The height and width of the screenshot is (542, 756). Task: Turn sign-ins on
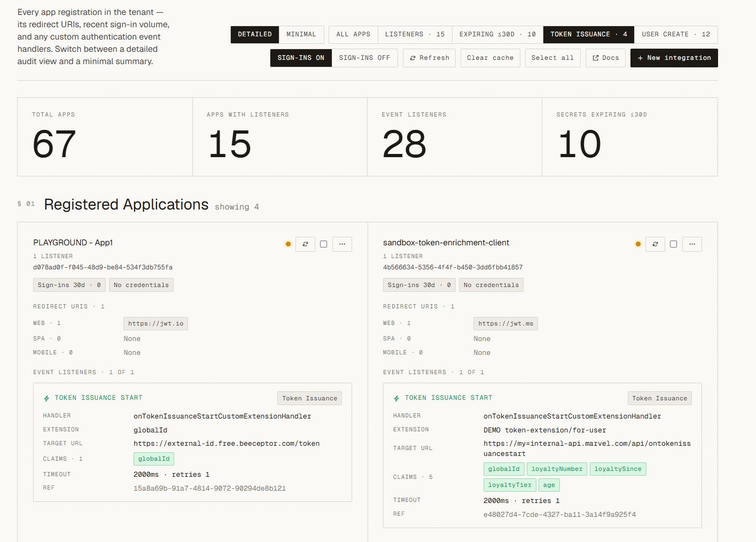(301, 58)
